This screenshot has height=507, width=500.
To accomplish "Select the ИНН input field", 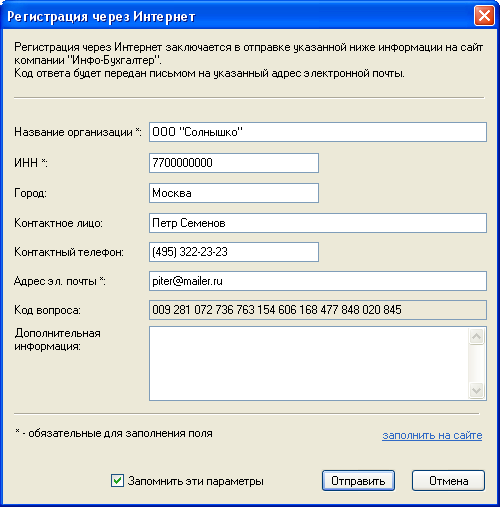I will pos(234,163).
